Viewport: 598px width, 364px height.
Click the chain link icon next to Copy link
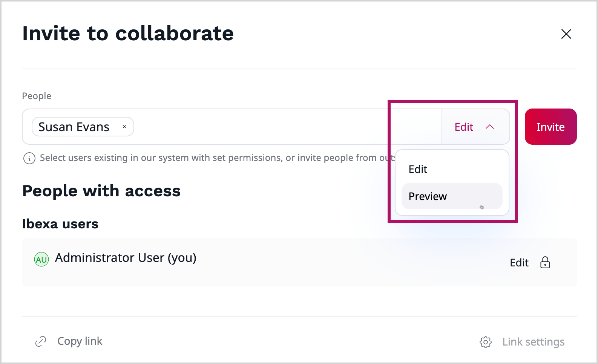pos(40,341)
